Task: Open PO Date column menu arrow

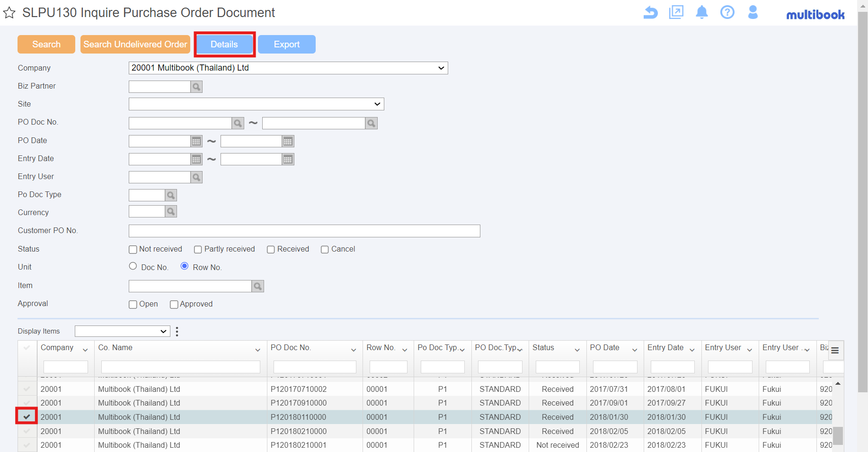Action: click(635, 350)
